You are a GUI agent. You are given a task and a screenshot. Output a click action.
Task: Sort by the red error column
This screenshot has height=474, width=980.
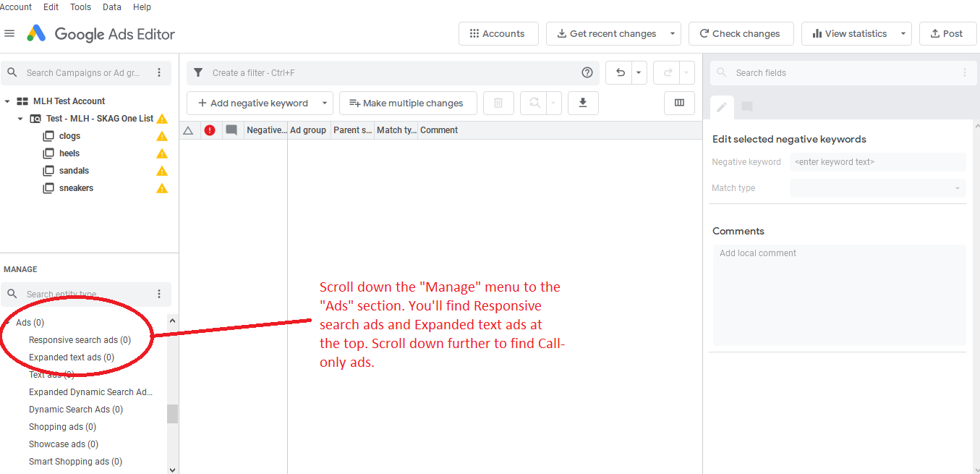click(x=210, y=130)
